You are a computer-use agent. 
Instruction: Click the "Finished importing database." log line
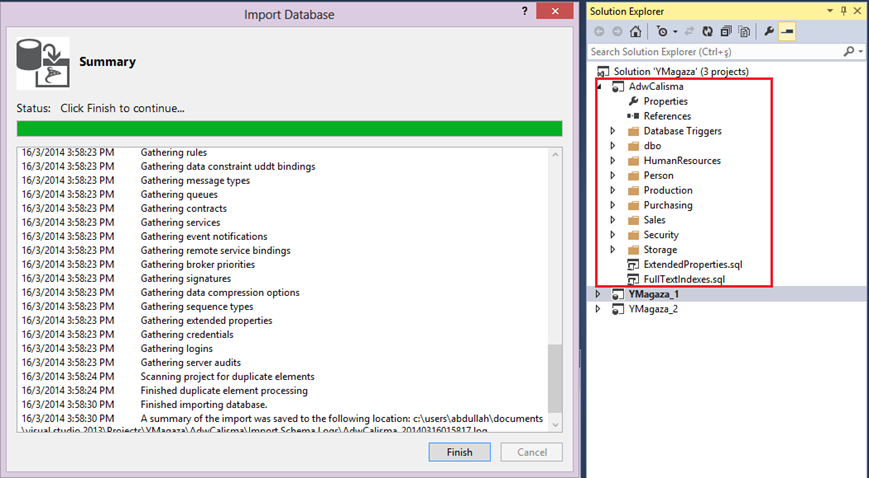(x=204, y=404)
